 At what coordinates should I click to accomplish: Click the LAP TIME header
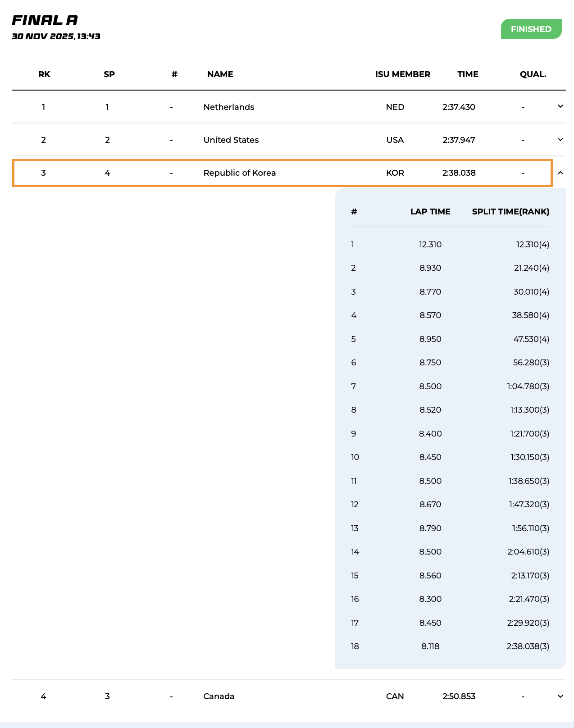[x=430, y=212]
